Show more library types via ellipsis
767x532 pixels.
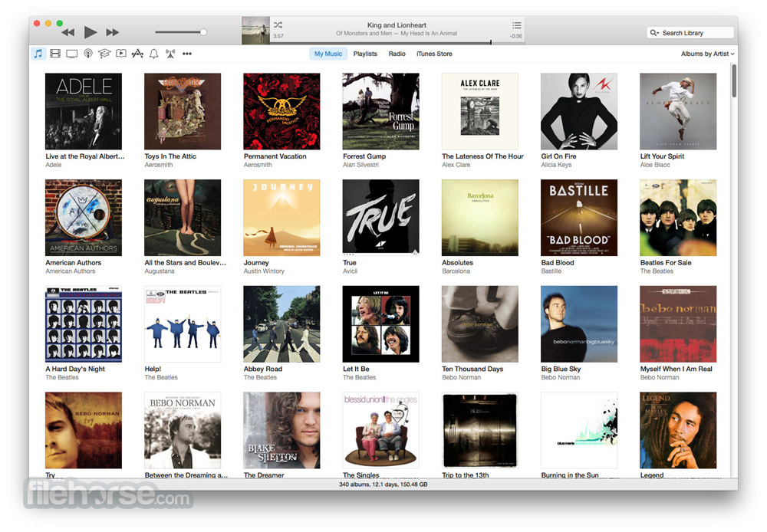187,54
